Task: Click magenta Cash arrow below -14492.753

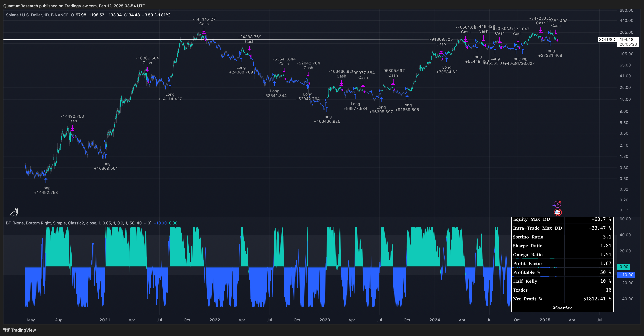Action: point(72,128)
